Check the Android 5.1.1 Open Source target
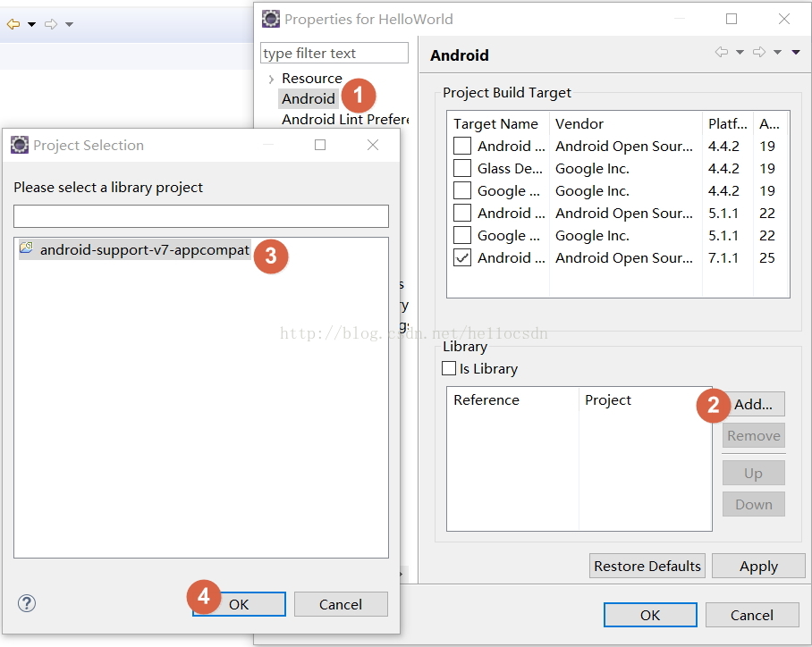812x647 pixels. coord(462,213)
